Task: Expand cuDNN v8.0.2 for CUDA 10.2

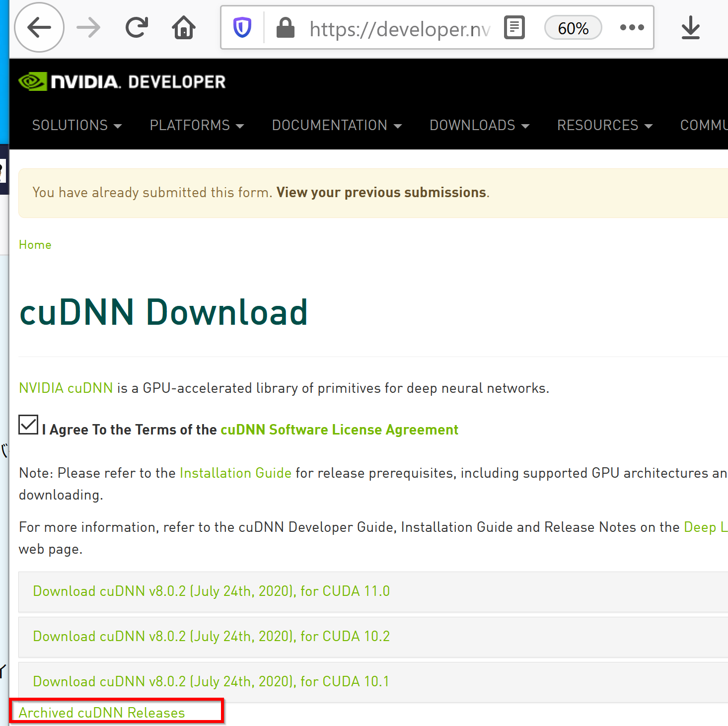Action: tap(373, 637)
